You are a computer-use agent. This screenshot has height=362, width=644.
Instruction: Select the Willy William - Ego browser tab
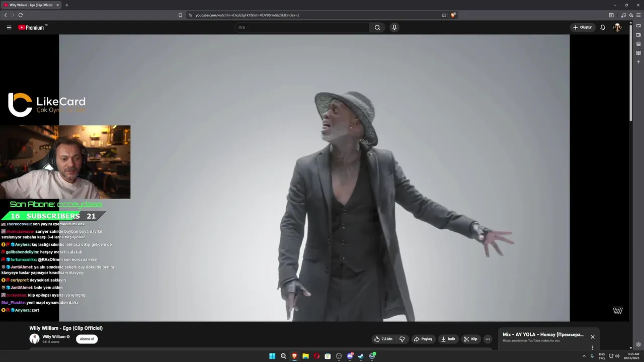coord(31,5)
